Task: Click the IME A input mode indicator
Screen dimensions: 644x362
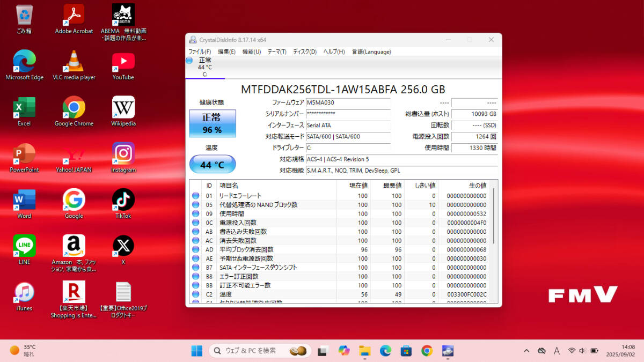Action: tap(557, 351)
